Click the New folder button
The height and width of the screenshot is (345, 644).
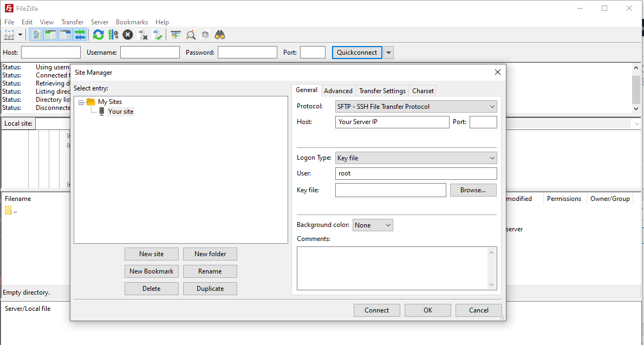point(210,254)
